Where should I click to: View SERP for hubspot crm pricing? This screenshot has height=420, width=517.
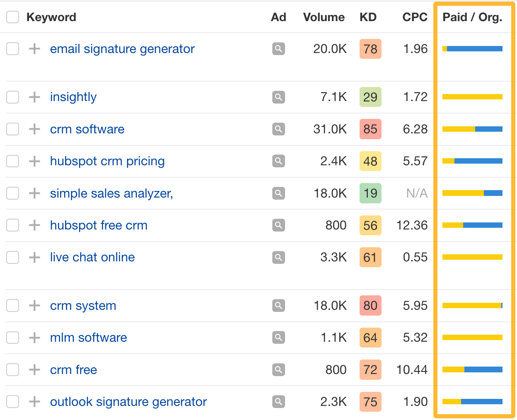tap(279, 161)
